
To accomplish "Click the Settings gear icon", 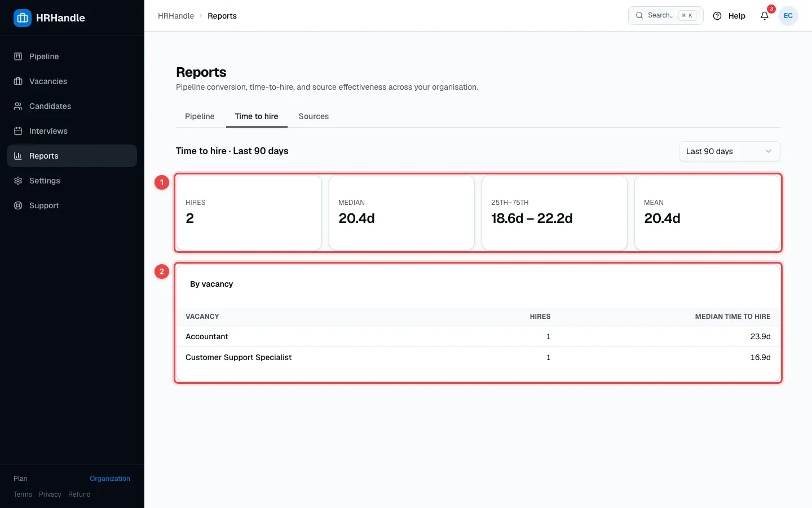I will tap(18, 181).
